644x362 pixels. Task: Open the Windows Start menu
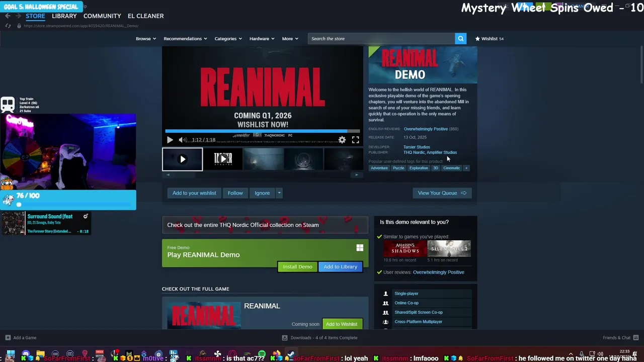[11, 354]
